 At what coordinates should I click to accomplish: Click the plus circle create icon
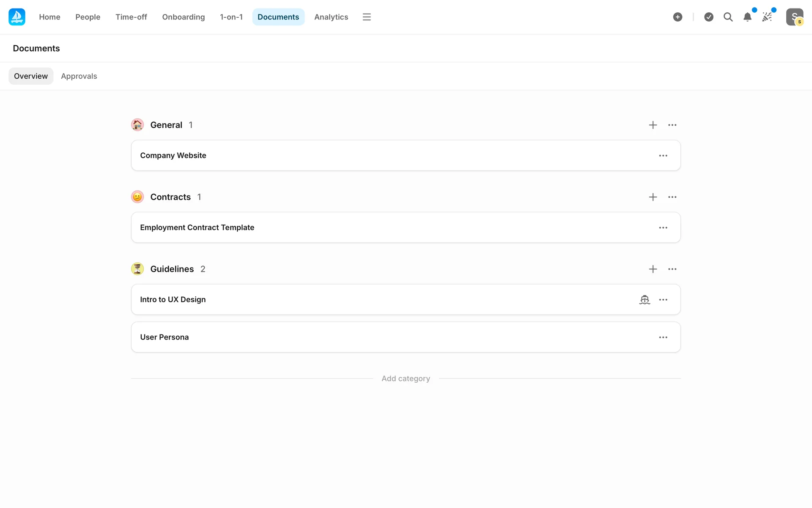pos(678,17)
